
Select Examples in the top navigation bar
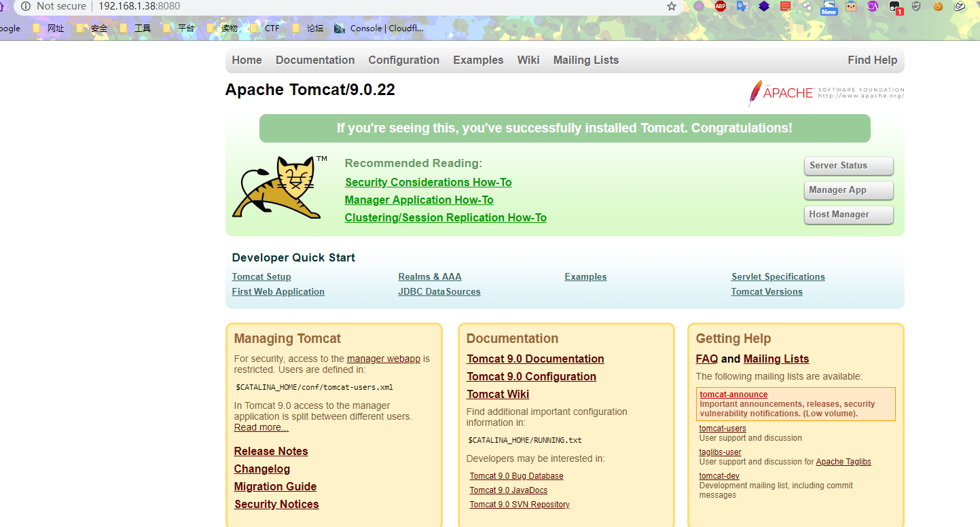[478, 60]
